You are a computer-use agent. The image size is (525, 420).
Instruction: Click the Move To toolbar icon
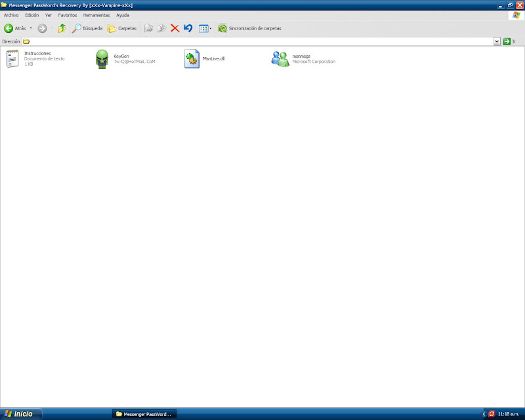148,28
